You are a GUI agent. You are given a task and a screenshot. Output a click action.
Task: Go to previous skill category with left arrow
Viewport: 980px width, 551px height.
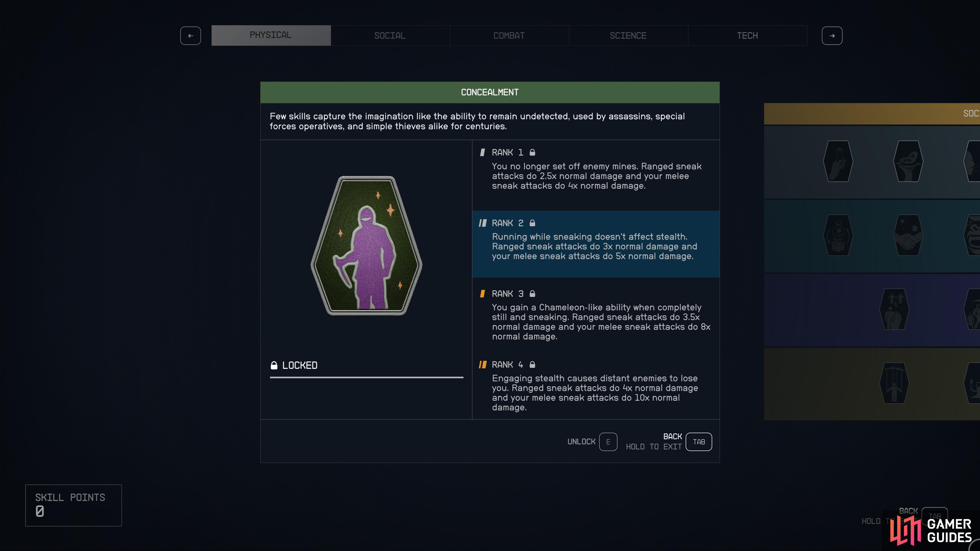191,36
